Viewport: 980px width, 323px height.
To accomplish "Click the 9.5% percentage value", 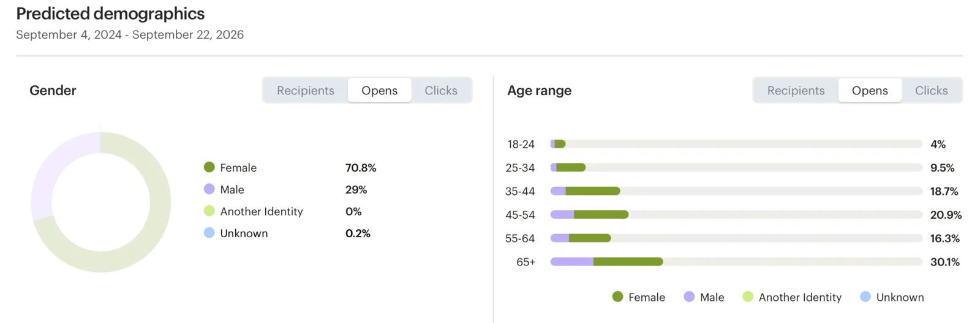I will (942, 167).
